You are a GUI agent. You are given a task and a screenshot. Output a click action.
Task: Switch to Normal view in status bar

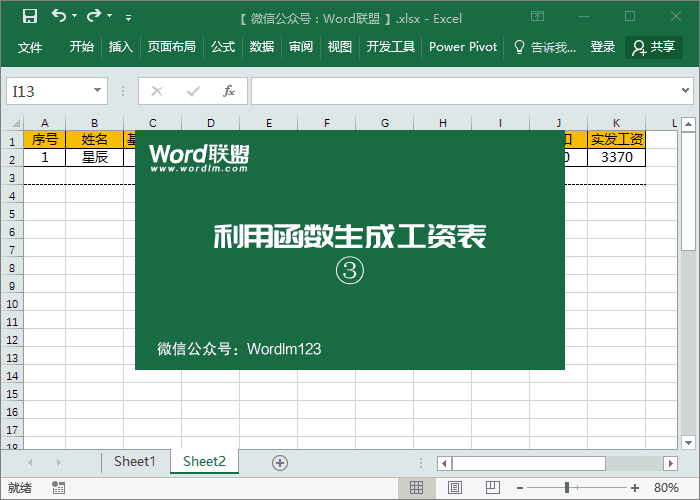coord(415,488)
